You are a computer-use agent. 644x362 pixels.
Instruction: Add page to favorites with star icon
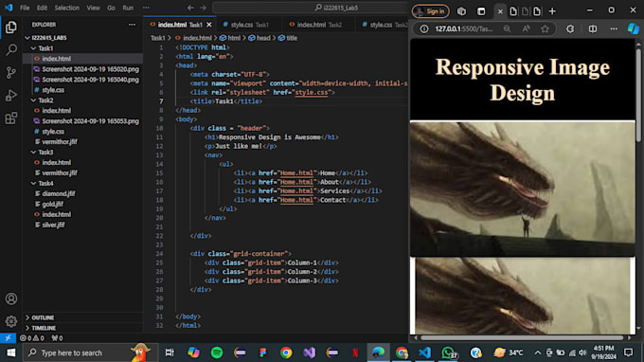(545, 28)
